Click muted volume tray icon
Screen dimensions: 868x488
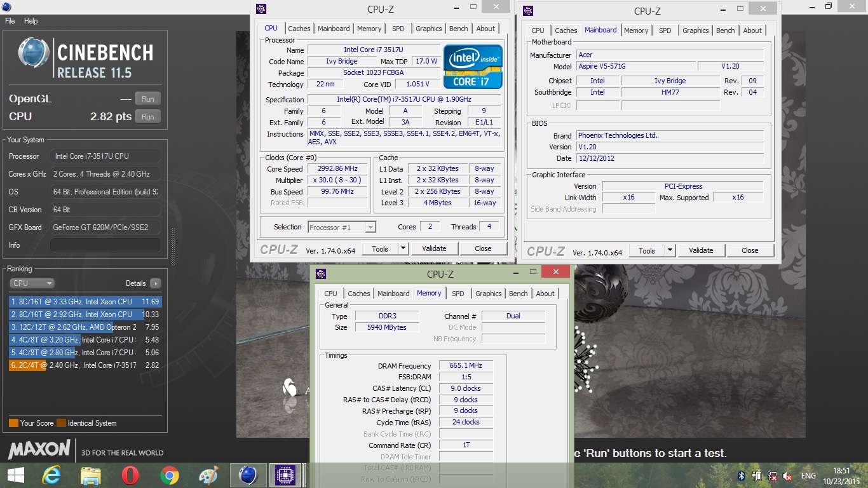(x=787, y=476)
